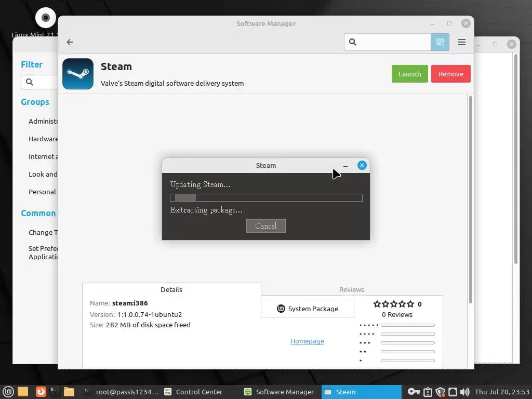This screenshot has width=532, height=399.
Task: Cancel the Steam update
Action: tap(265, 226)
